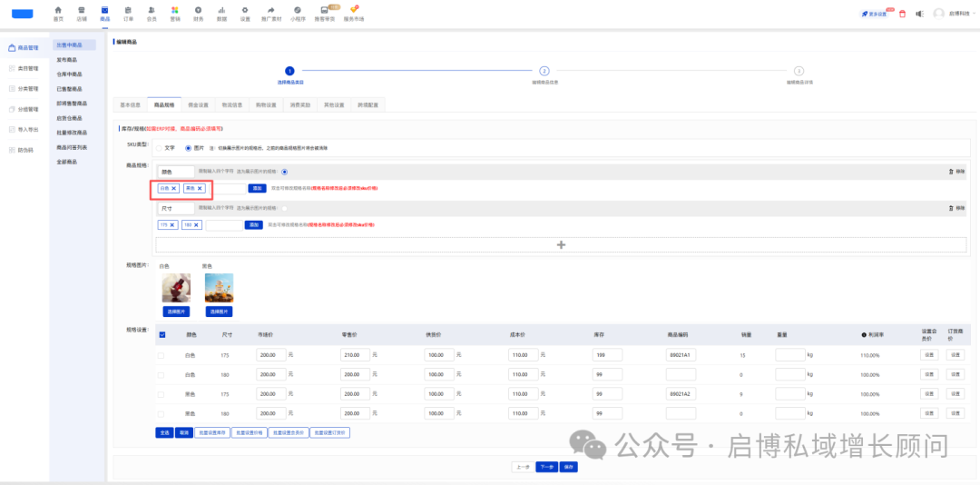The height and width of the screenshot is (485, 980).
Task: Click step 2 circle in the progress bar
Action: 544,72
